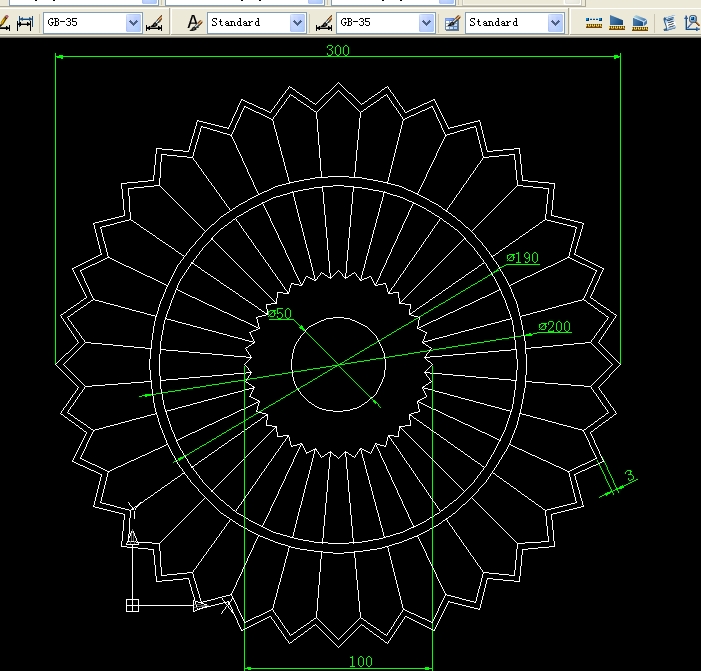701x671 pixels.
Task: Select the ø190 diameter label
Action: (x=523, y=257)
